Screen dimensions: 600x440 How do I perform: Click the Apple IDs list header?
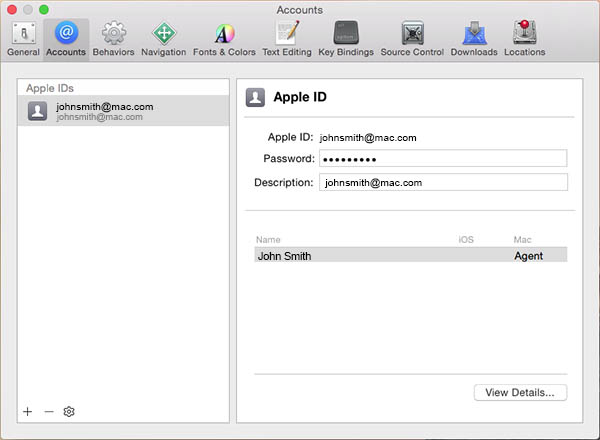pos(50,88)
